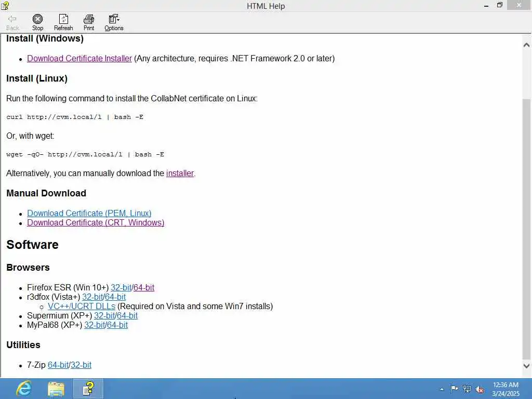Click the curl install command text
The height and width of the screenshot is (399, 532).
75,117
